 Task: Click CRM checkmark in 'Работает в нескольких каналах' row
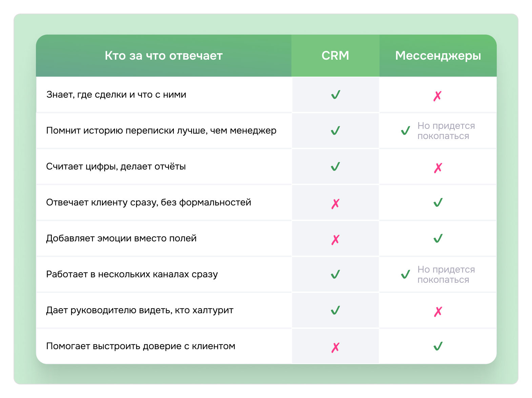pyautogui.click(x=335, y=274)
